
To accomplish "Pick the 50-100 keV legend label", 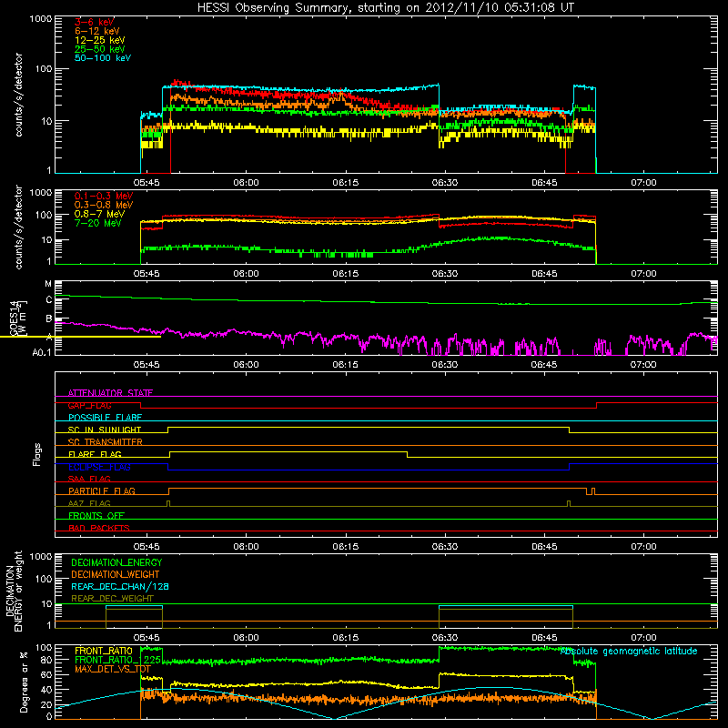I will (103, 58).
